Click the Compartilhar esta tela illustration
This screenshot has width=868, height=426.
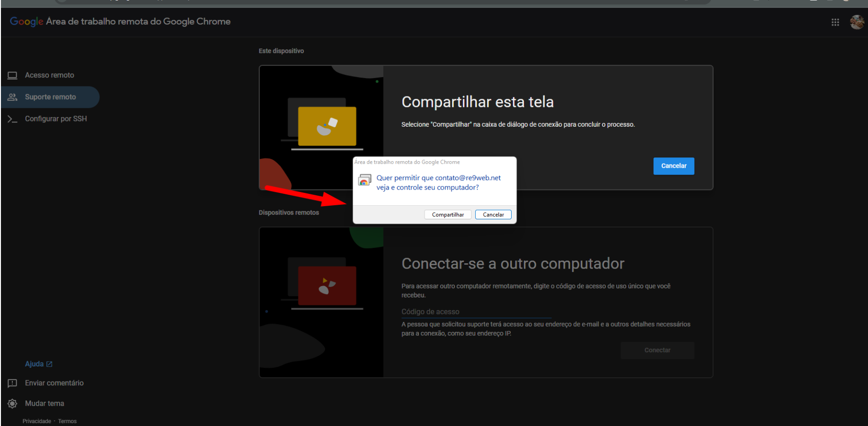tap(321, 128)
